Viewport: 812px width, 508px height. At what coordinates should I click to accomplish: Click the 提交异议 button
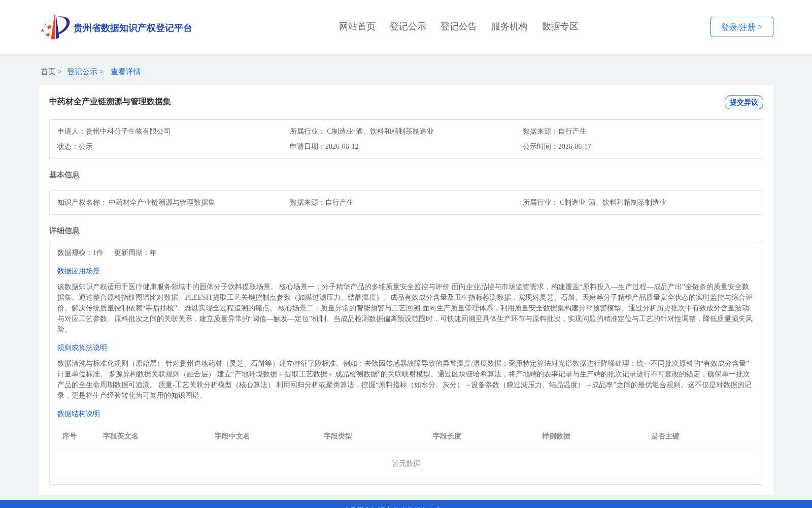point(744,102)
